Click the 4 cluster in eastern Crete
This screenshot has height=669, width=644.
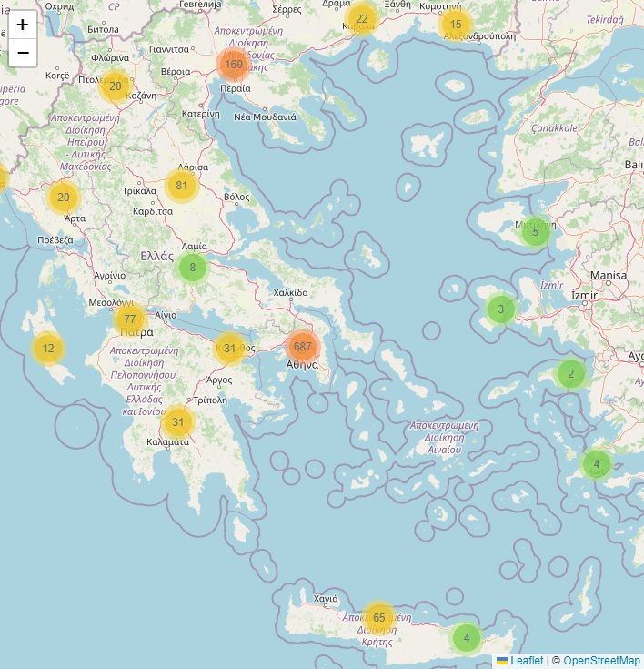tap(466, 638)
